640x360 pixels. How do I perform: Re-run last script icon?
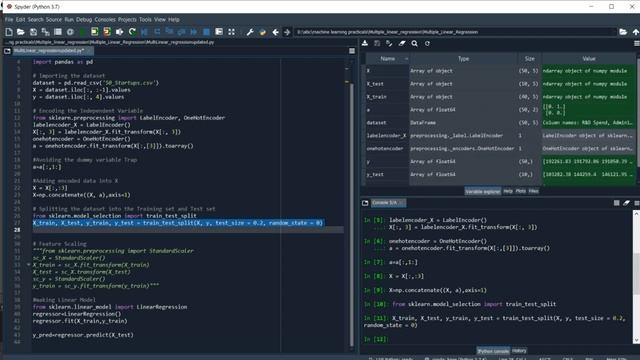[132, 32]
